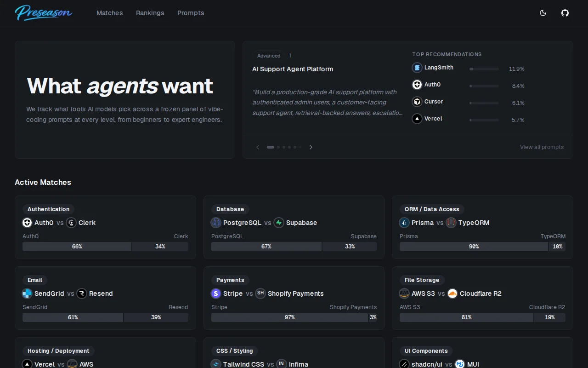
Task: Click the 'TOP RECOMMENDATIONS' label
Action: click(447, 54)
